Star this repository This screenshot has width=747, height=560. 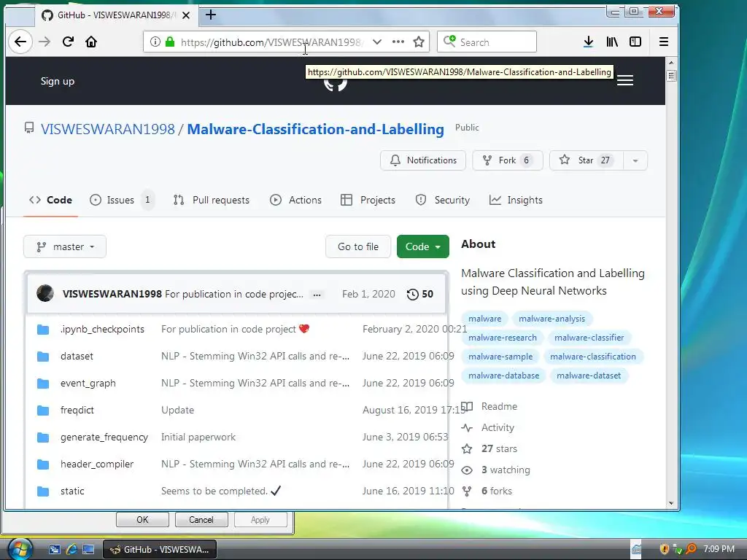[586, 160]
